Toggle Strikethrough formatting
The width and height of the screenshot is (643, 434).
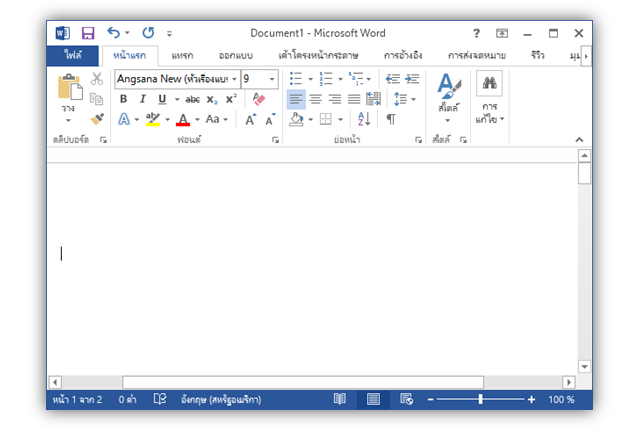[192, 99]
